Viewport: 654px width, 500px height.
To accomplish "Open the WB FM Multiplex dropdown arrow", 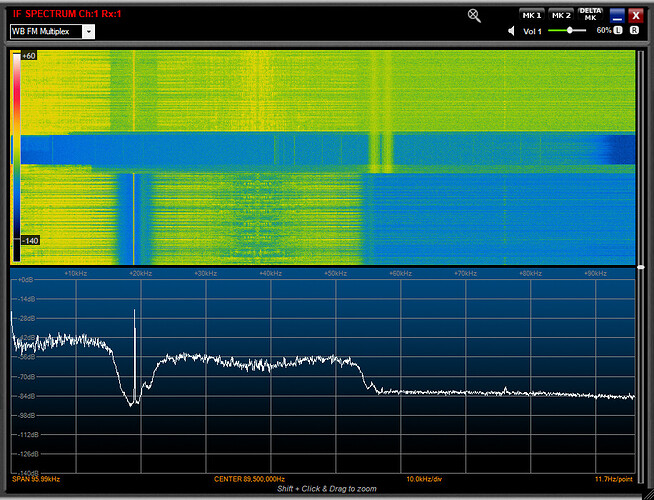I will 89,31.
